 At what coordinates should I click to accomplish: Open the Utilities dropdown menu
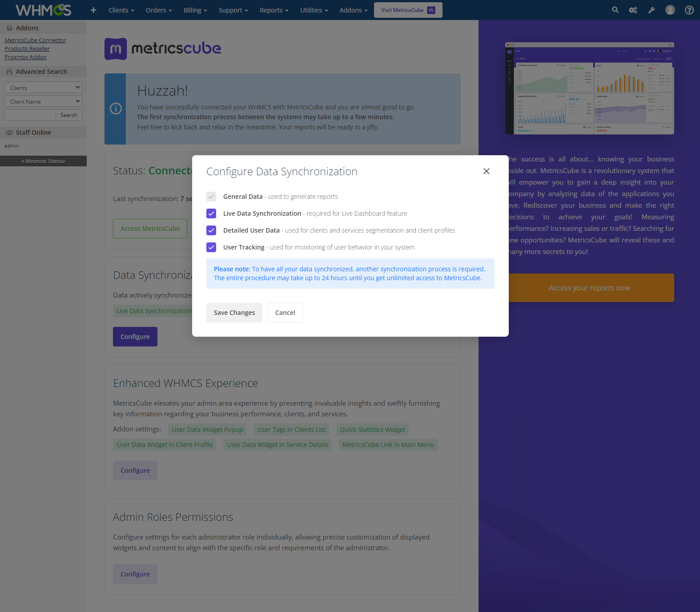tap(314, 10)
